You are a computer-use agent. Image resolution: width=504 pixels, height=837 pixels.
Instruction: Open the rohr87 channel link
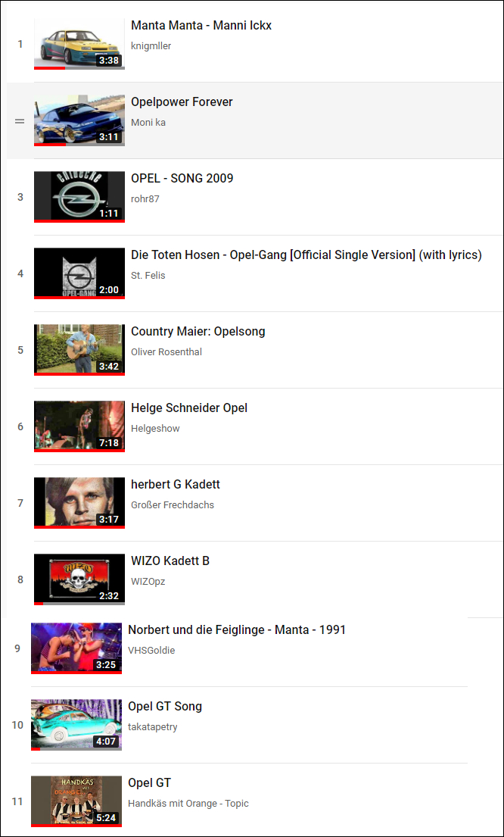tap(145, 199)
